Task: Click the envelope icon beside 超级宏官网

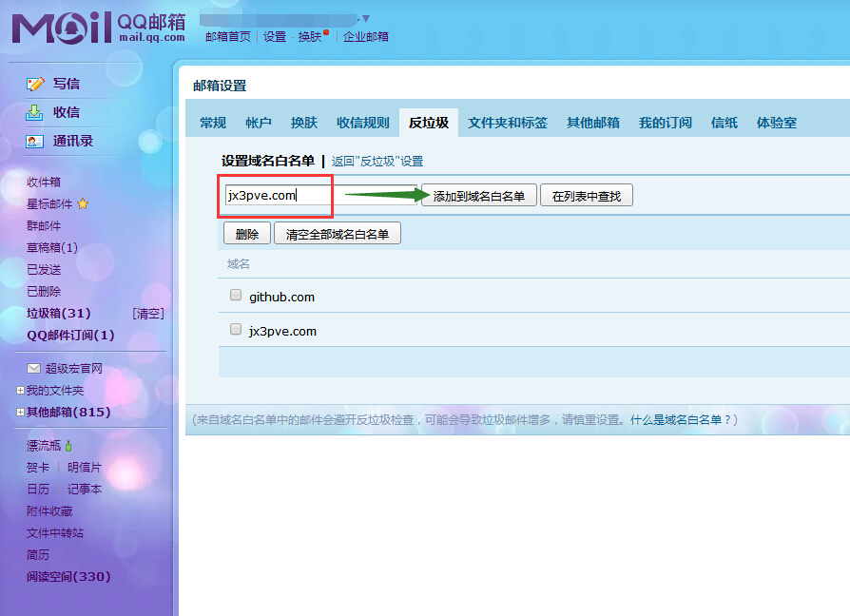Action: [34, 369]
